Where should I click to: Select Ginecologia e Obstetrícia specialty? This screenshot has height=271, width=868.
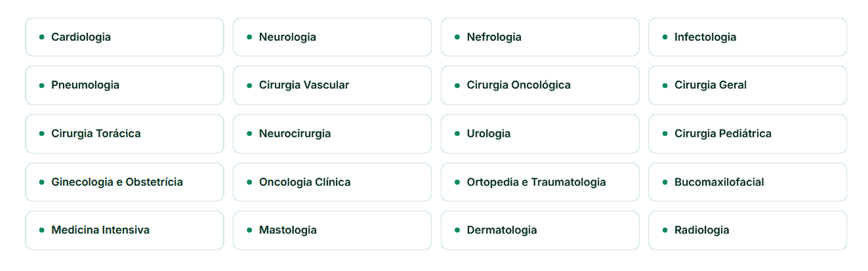(x=124, y=182)
